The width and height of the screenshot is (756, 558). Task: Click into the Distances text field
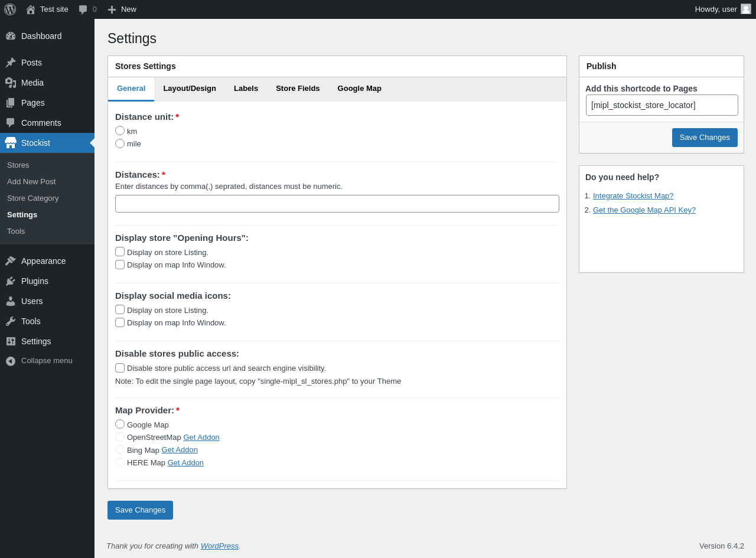(337, 204)
